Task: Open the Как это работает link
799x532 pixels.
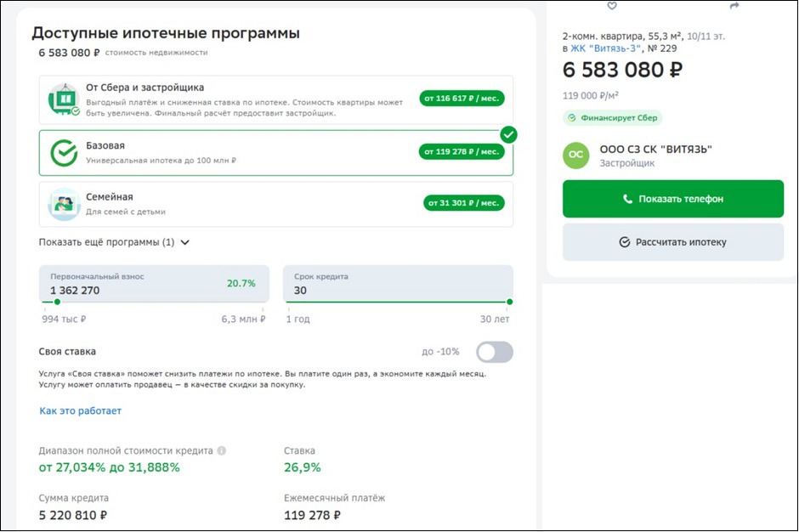Action: (80, 411)
